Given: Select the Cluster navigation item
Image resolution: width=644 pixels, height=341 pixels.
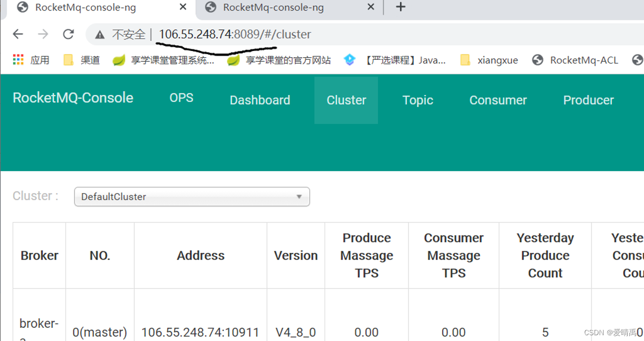Looking at the screenshot, I should click(x=346, y=100).
